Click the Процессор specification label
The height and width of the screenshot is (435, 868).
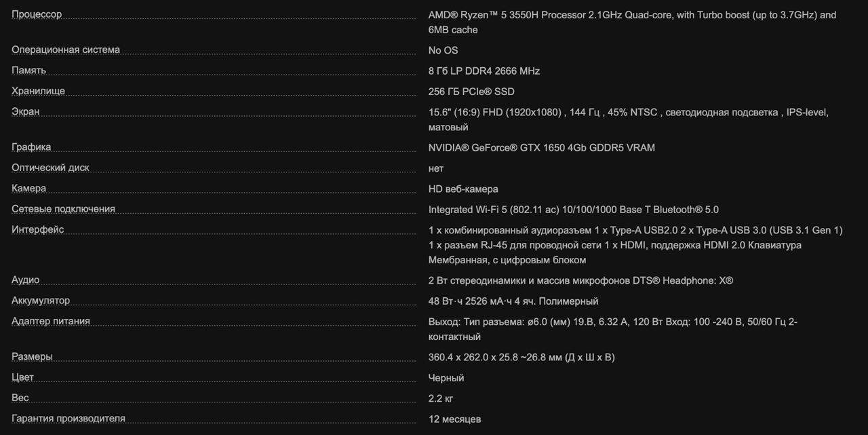[x=37, y=14]
